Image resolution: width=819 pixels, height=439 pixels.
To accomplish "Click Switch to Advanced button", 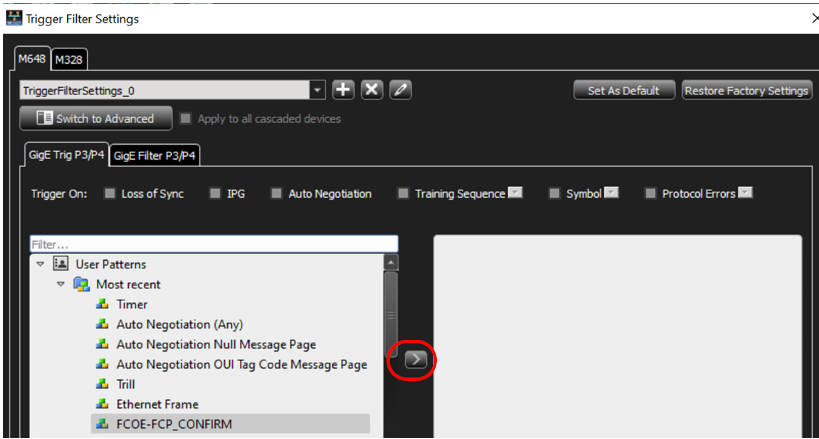I will (x=96, y=119).
